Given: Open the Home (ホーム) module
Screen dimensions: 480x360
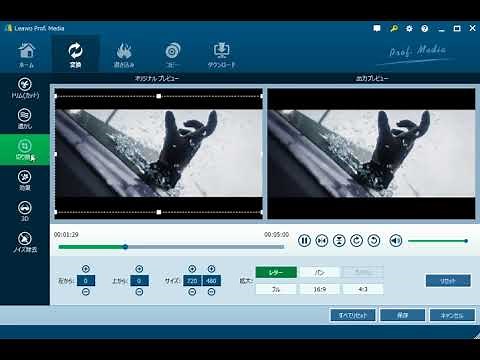Looking at the screenshot, I should [x=27, y=55].
